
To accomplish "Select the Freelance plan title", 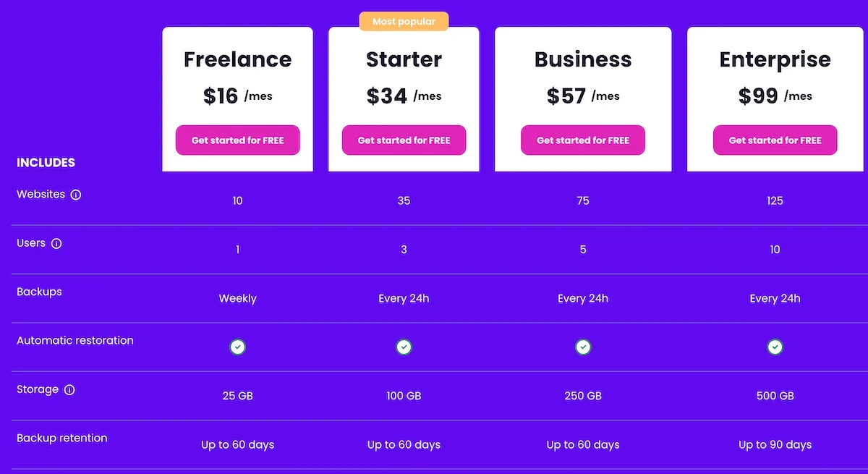I will [x=237, y=59].
